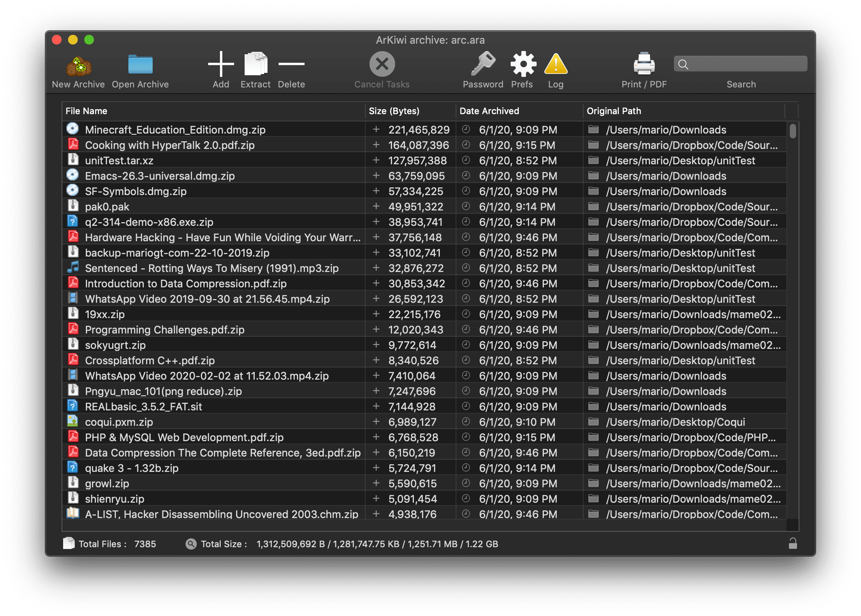861x616 pixels.
Task: Open an archive with the folder icon
Action: click(140, 65)
